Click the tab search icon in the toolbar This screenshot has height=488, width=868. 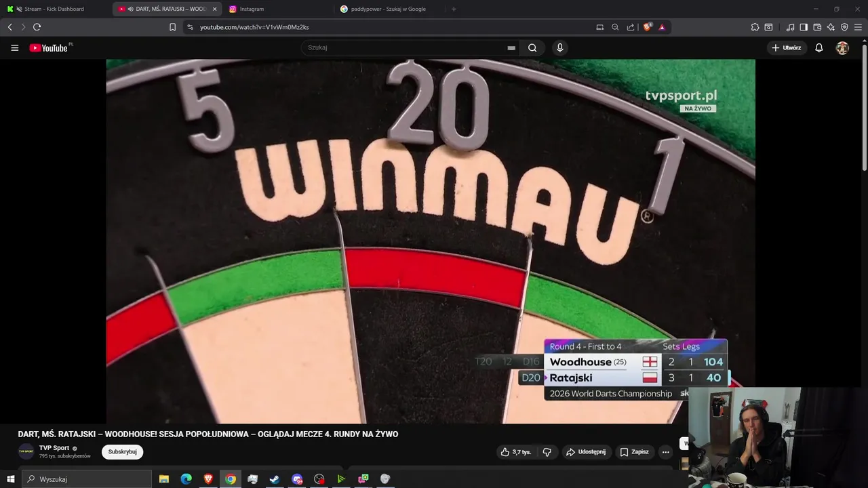(768, 27)
